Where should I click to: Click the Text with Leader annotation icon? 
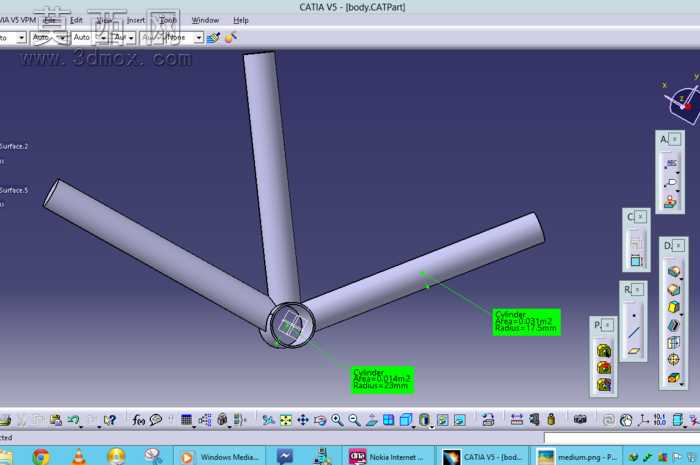pyautogui.click(x=671, y=164)
